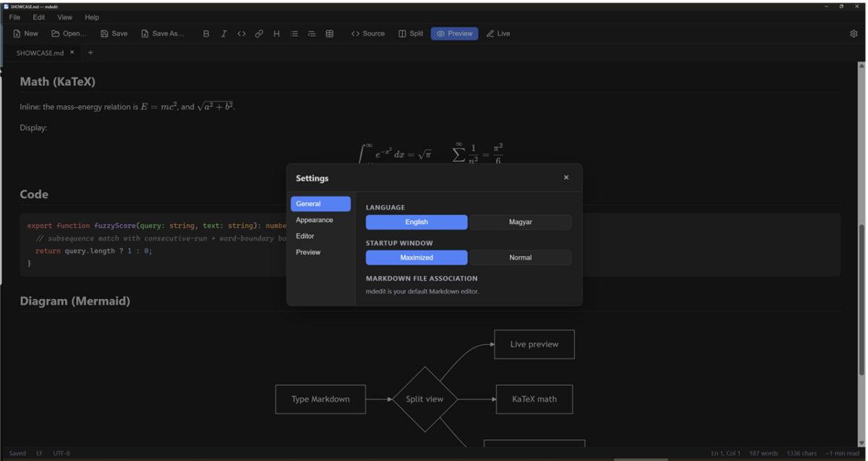Select the General settings category

click(320, 204)
